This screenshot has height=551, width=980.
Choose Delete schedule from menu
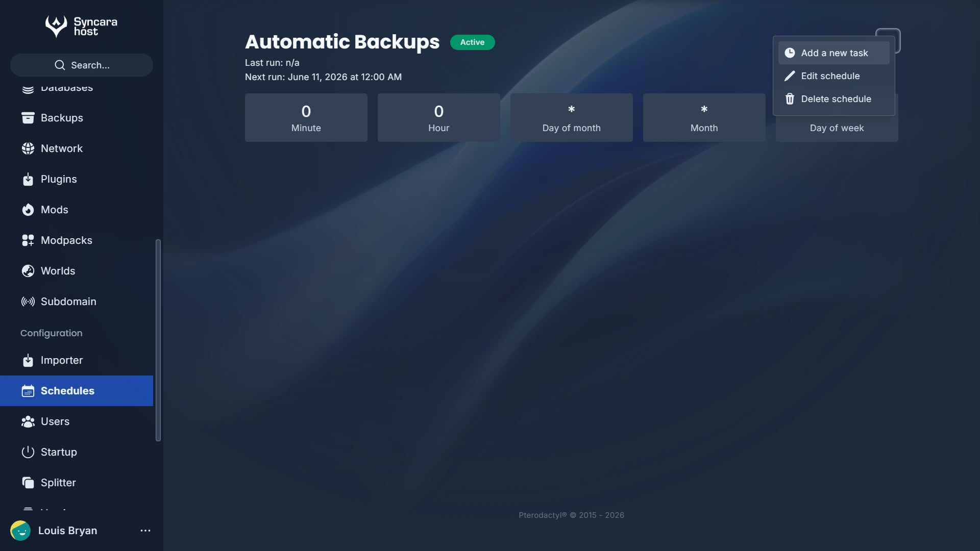point(834,99)
